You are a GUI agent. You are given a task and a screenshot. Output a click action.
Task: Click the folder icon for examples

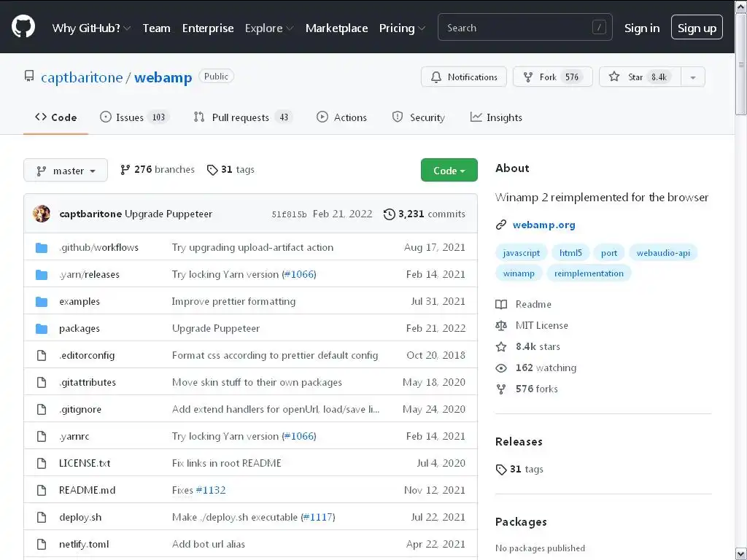tap(42, 301)
